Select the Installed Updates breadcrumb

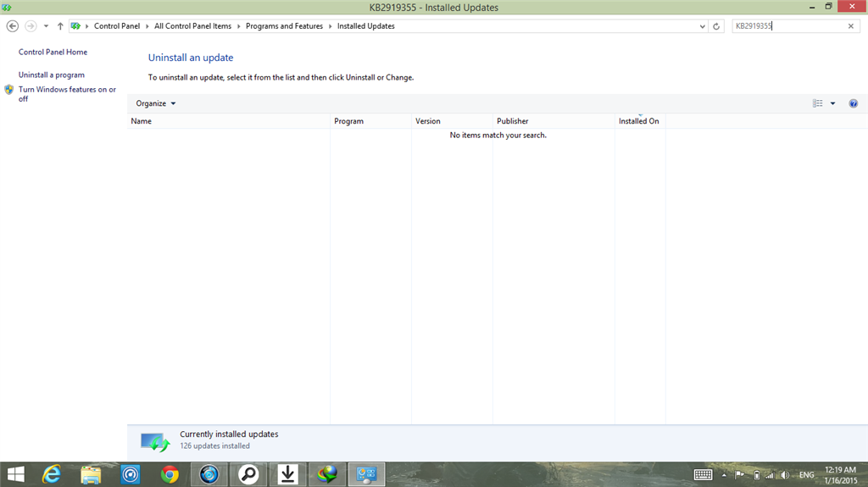point(366,26)
